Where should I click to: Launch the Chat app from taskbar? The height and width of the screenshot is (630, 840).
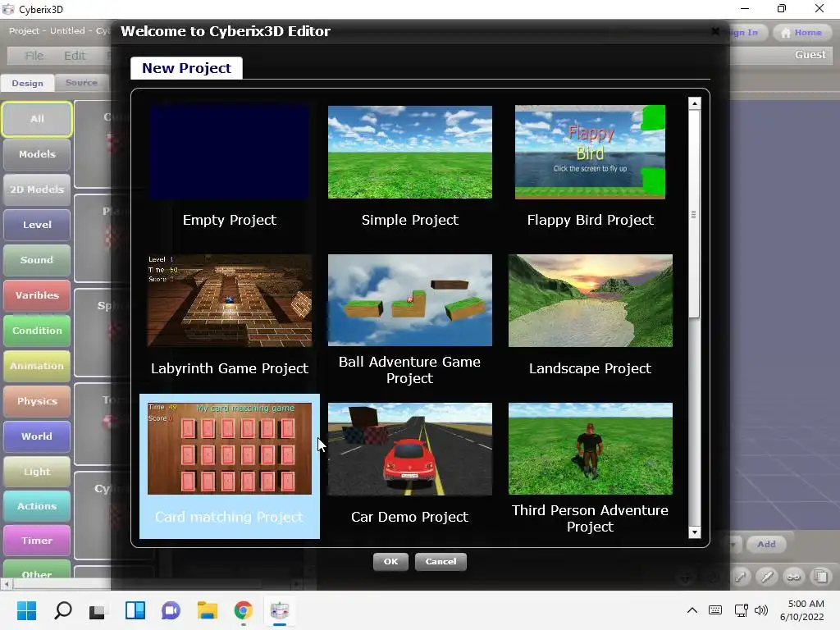click(171, 610)
